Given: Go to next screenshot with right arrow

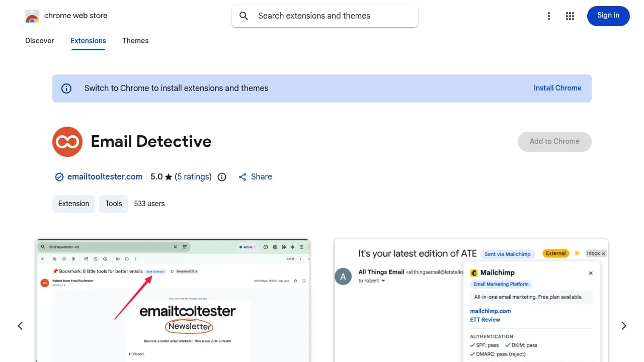Looking at the screenshot, I should 624,326.
